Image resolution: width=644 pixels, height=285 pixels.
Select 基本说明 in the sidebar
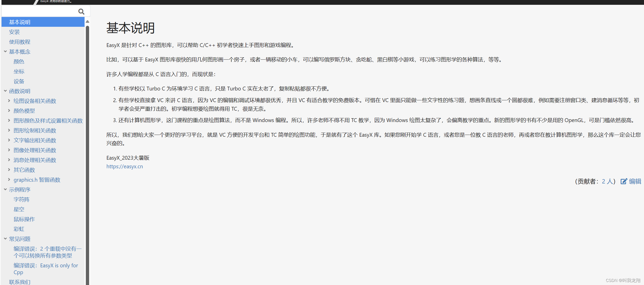(43, 22)
